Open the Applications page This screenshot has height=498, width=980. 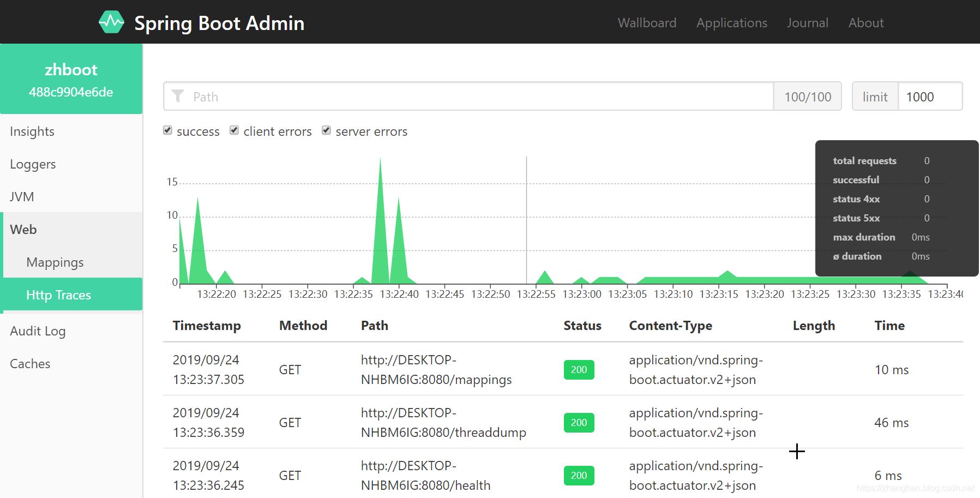coord(731,22)
